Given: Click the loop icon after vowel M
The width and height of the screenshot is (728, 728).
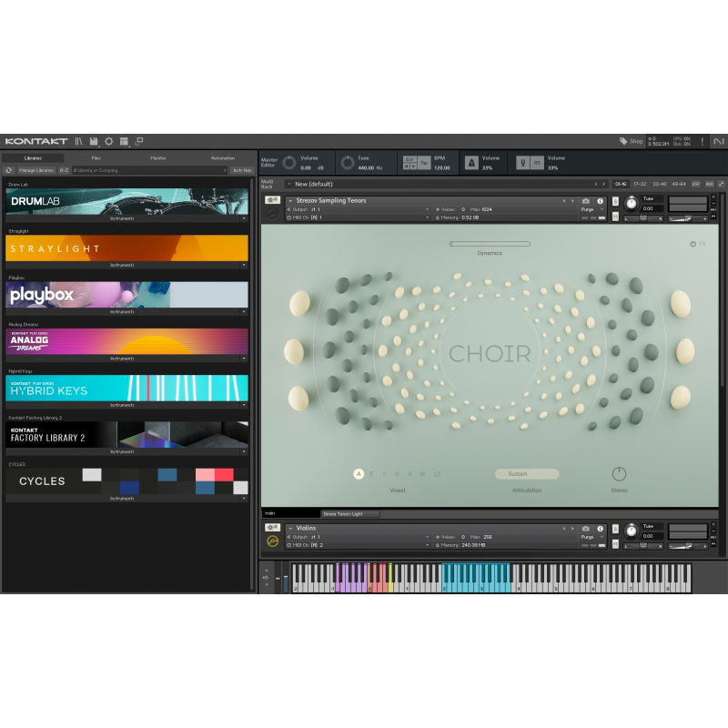Looking at the screenshot, I should click(x=437, y=474).
